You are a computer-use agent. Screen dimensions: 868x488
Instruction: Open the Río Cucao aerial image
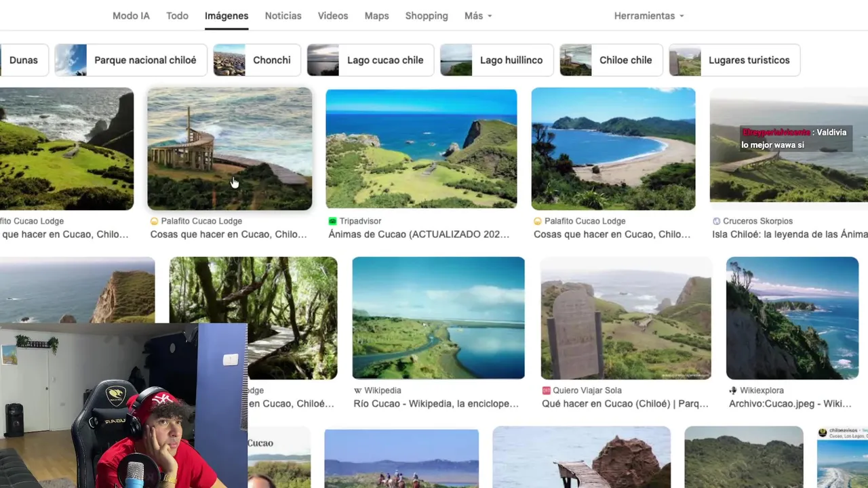(438, 318)
